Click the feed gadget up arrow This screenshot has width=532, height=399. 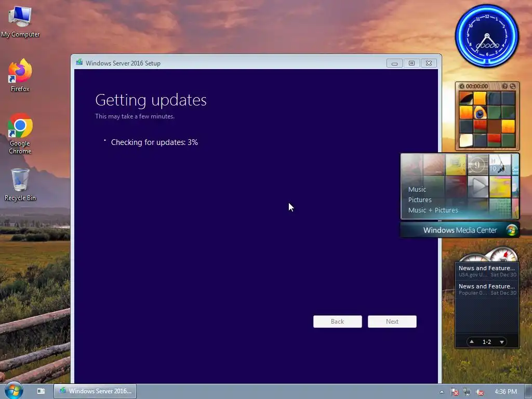pyautogui.click(x=472, y=342)
